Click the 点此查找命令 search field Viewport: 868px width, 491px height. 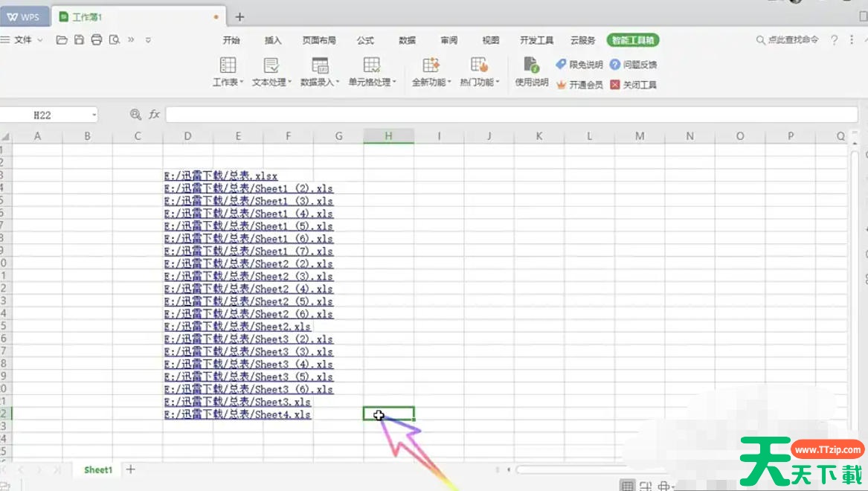tap(786, 40)
